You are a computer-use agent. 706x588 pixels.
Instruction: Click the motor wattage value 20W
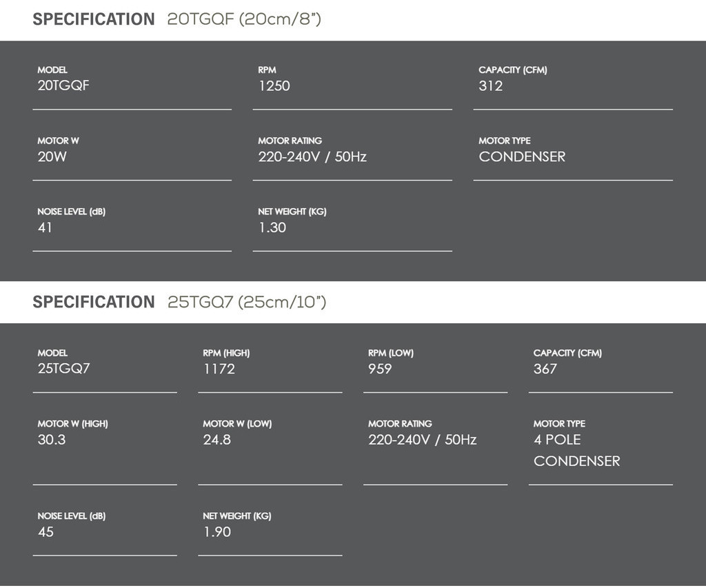[52, 157]
